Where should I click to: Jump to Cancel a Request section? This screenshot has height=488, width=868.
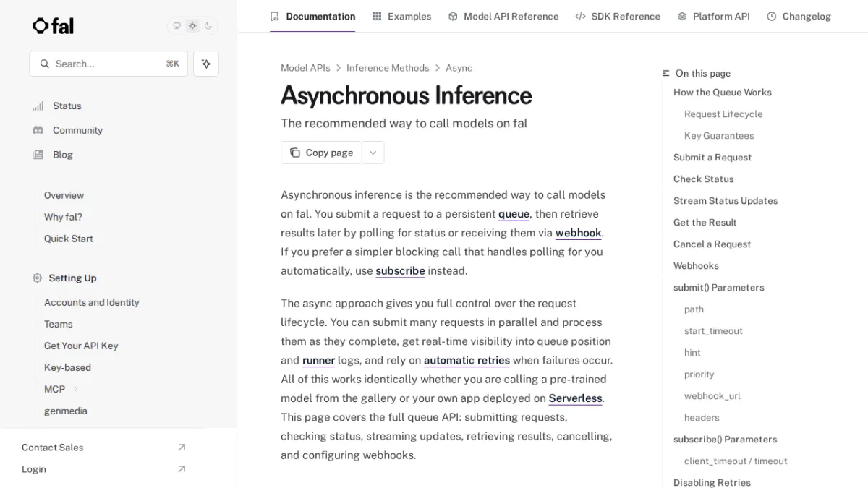(x=712, y=244)
